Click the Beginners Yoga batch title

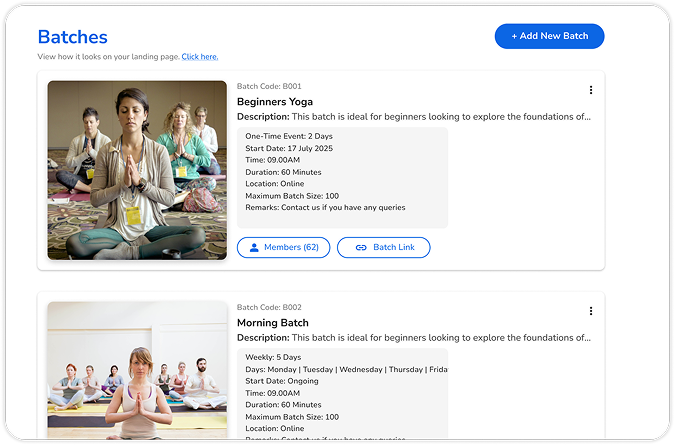click(x=275, y=102)
